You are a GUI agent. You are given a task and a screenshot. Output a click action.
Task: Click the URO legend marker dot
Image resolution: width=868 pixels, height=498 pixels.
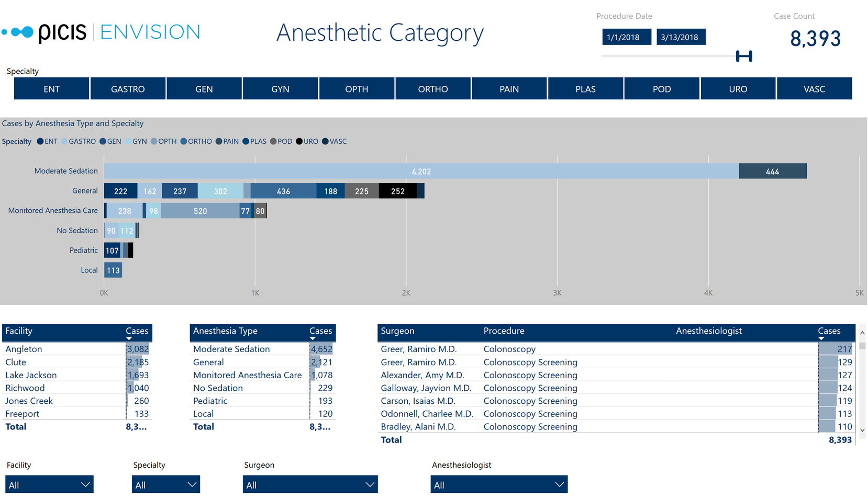click(x=299, y=141)
